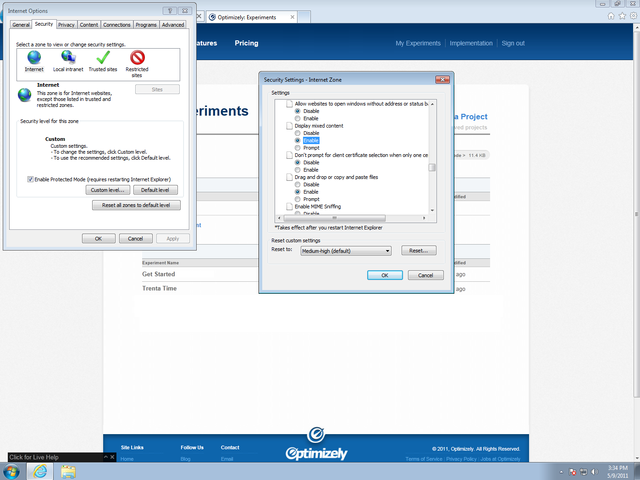Switch to the Privacy tab
Screen dimensions: 640x480
[x=66, y=24]
